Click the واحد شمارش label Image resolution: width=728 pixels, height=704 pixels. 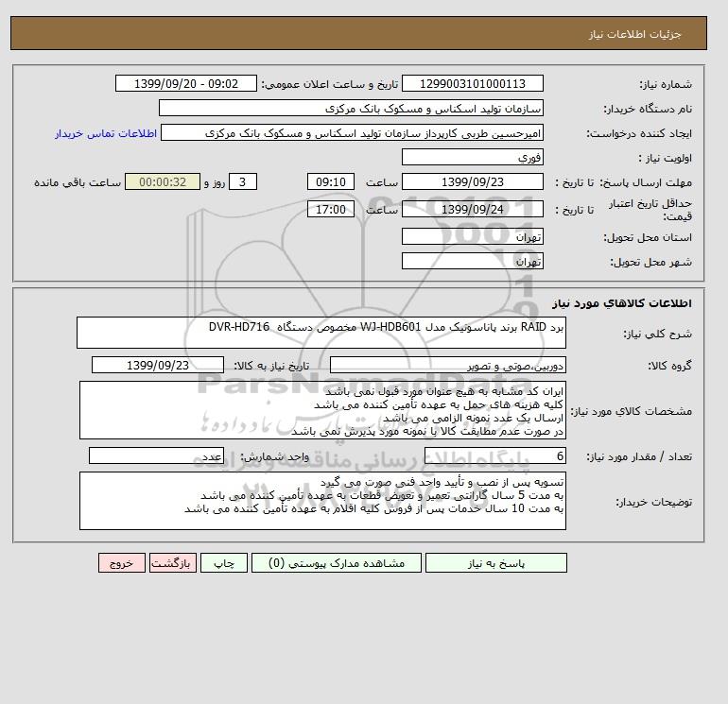[x=274, y=456]
